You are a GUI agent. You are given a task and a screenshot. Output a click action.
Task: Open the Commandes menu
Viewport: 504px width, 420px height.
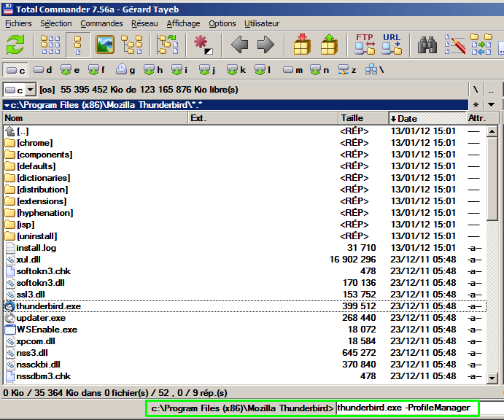click(101, 23)
